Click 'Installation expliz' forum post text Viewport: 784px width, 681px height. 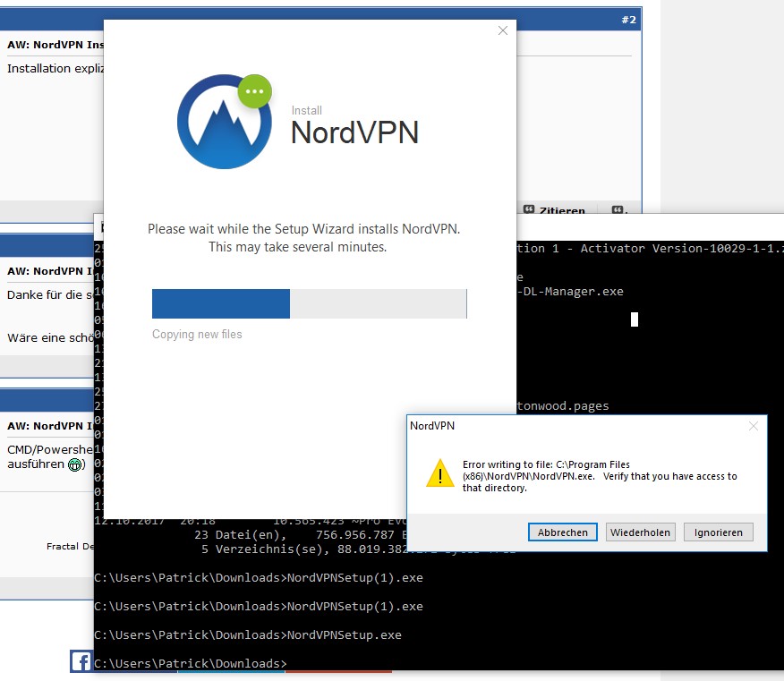tap(55, 69)
